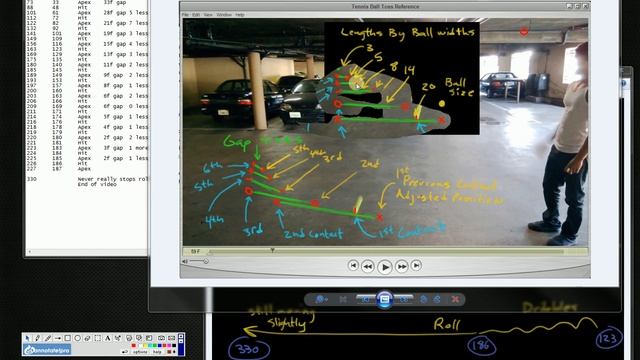Mute via the speaker icon in player
640x360 pixels.
[185, 261]
